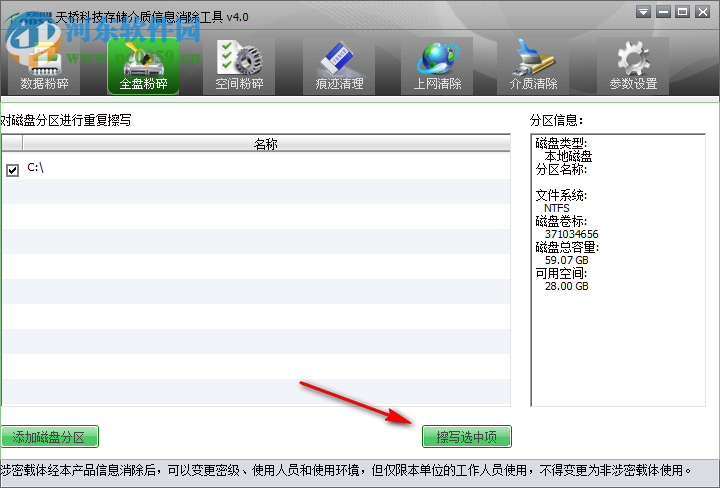The image size is (720, 488).
Task: Click the 本地磁盘 disk type value
Action: (568, 157)
